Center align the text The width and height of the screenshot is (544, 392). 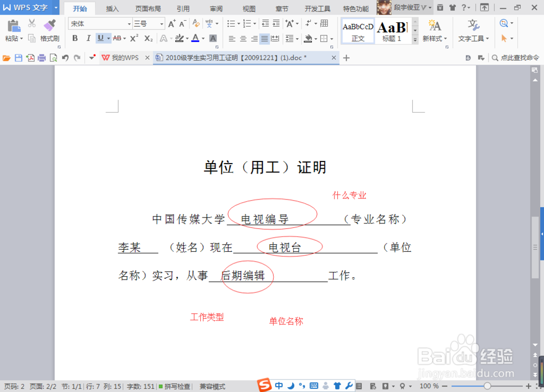[243, 39]
